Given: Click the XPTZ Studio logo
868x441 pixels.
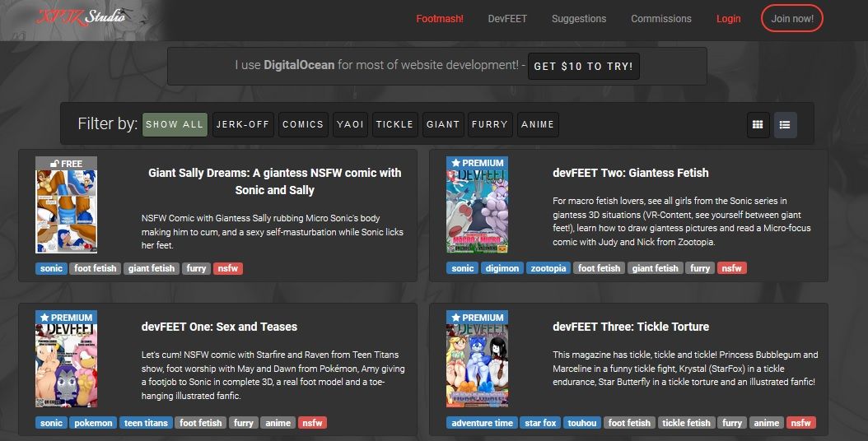Looking at the screenshot, I should [81, 17].
